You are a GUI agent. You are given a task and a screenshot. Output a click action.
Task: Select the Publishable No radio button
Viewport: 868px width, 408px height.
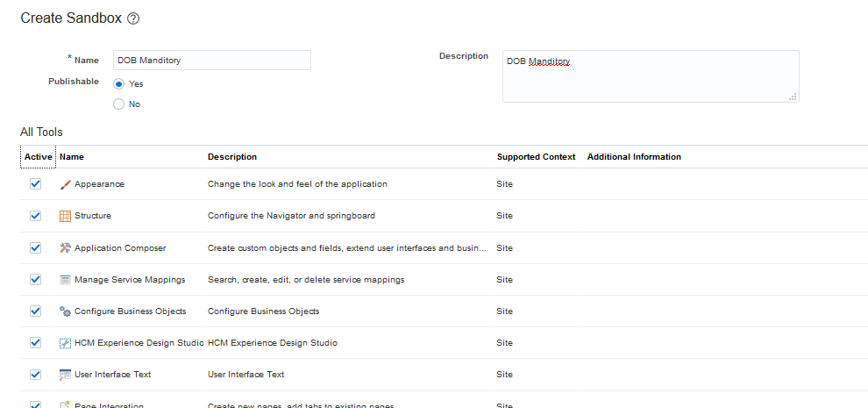click(119, 104)
